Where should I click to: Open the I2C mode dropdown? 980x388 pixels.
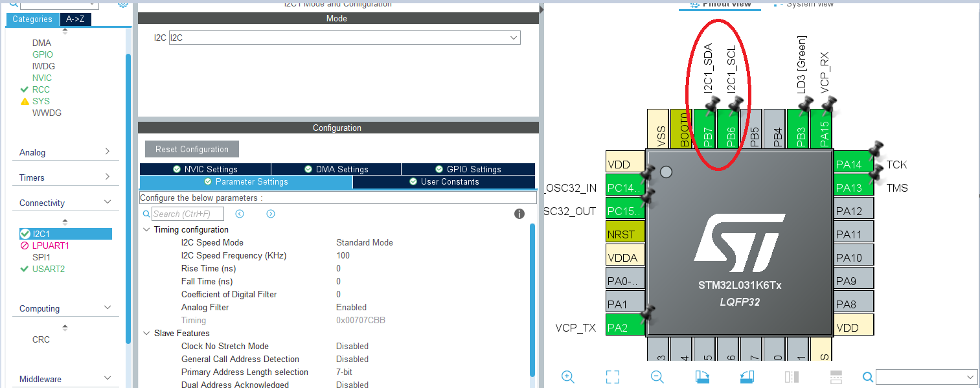pyautogui.click(x=345, y=38)
